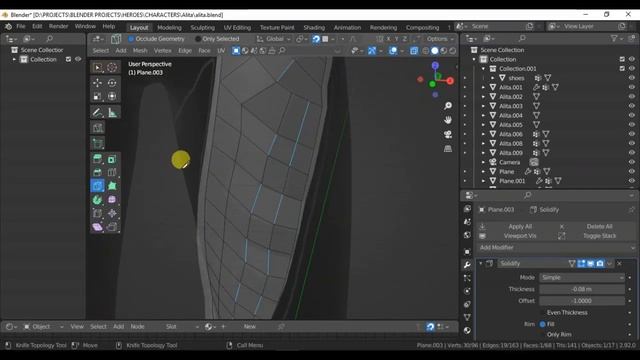Click the active Knife tool icon

pyautogui.click(x=98, y=186)
